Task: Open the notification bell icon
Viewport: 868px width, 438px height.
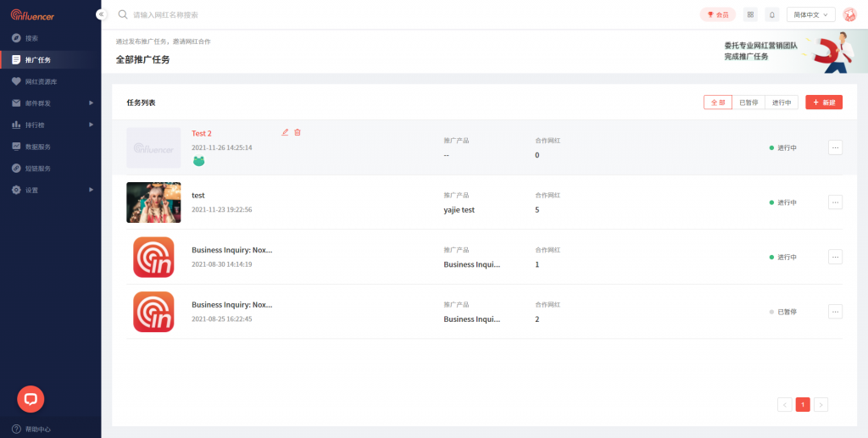Action: point(771,14)
